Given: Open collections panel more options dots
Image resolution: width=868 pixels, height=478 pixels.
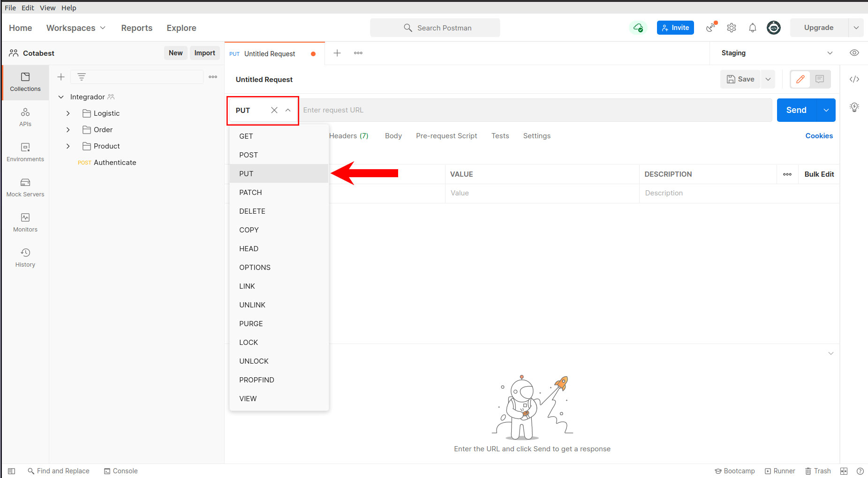Looking at the screenshot, I should pyautogui.click(x=213, y=77).
